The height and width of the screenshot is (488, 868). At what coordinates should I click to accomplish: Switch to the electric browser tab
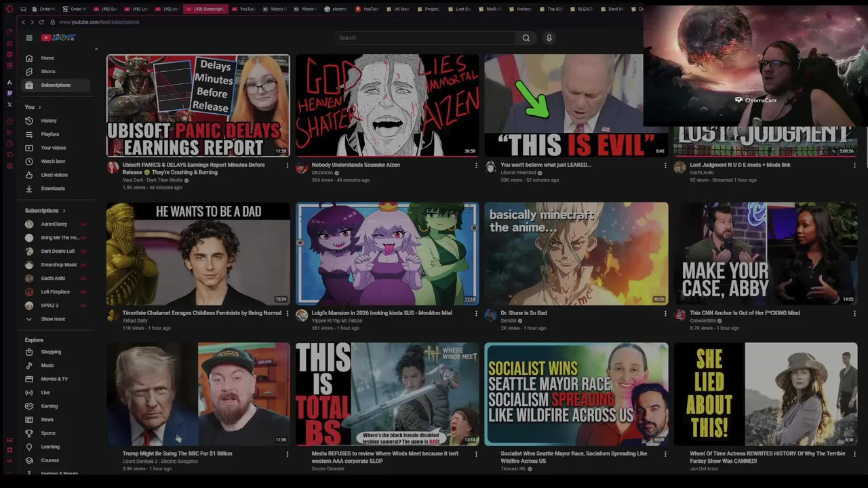335,9
